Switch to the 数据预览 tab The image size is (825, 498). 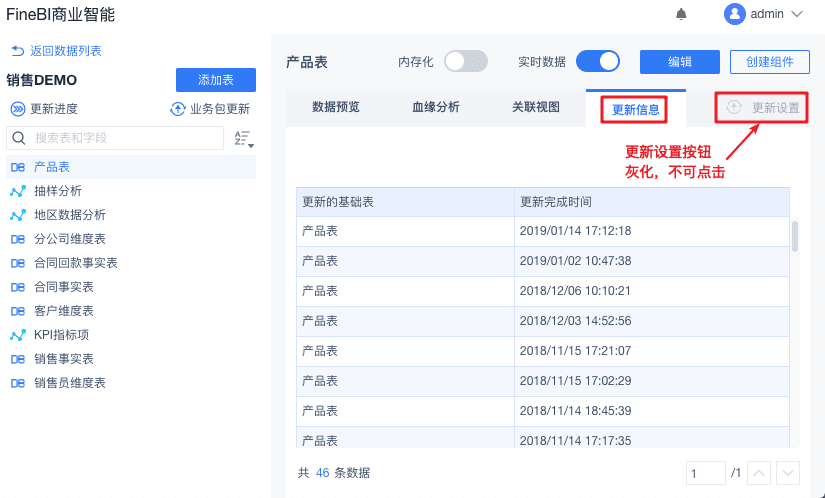[x=336, y=108]
